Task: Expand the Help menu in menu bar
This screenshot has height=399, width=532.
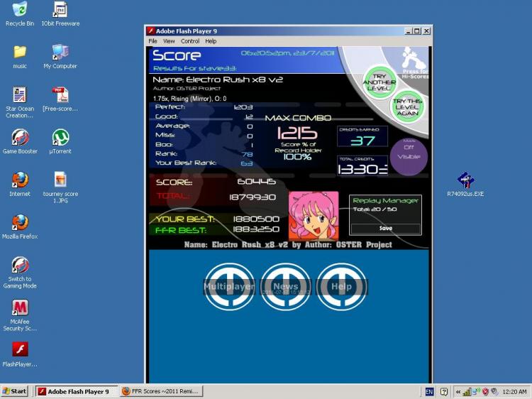Action: 211,41
